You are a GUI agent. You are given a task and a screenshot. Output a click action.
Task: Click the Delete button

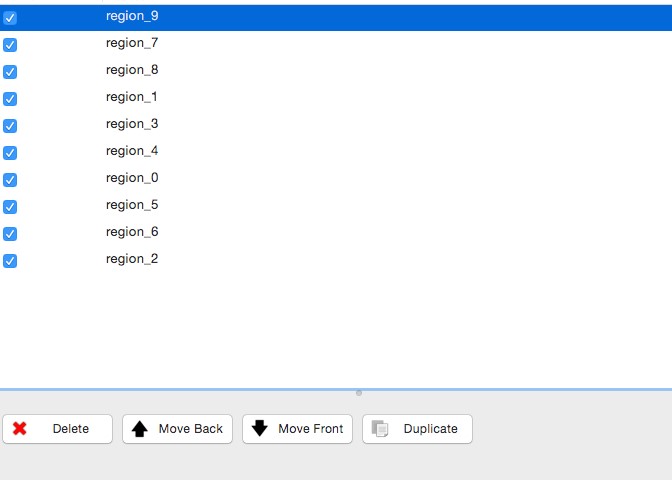coord(57,429)
